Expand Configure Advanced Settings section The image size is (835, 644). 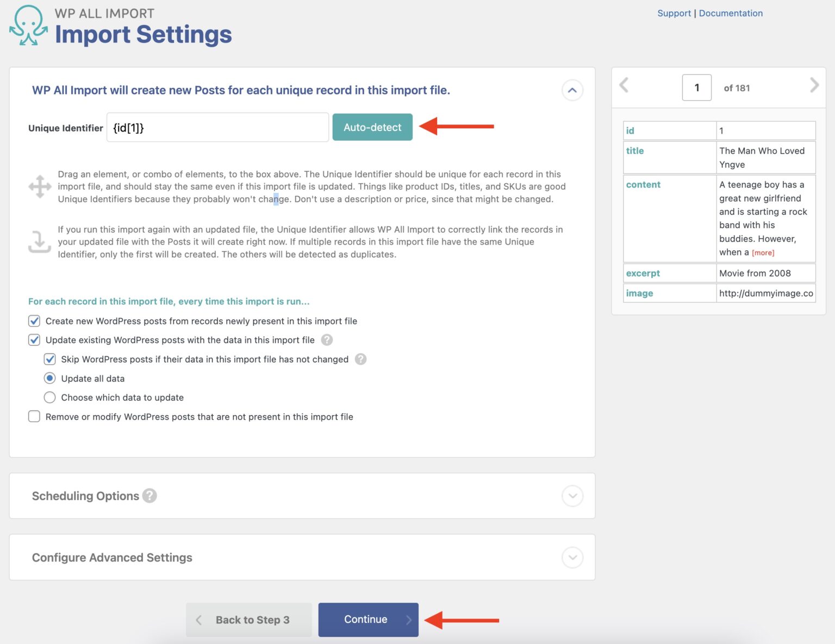(572, 558)
